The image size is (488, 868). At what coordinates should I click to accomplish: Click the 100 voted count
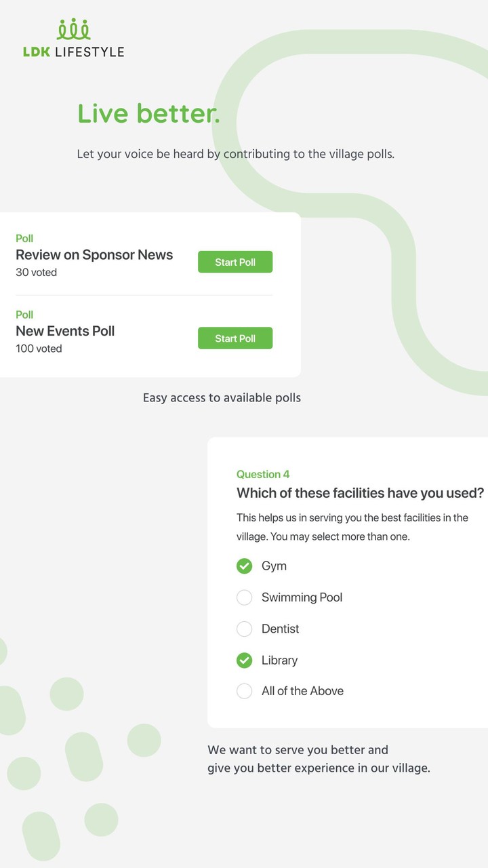(39, 349)
